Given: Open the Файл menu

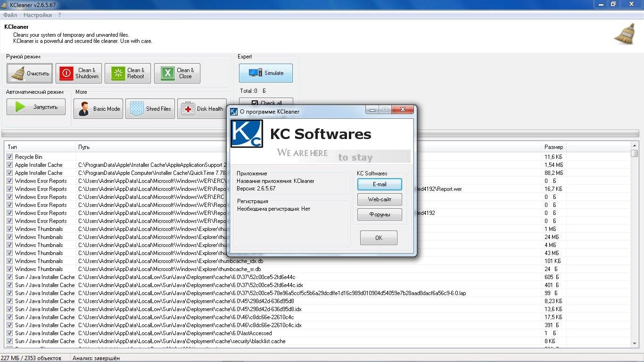Looking at the screenshot, I should point(10,15).
